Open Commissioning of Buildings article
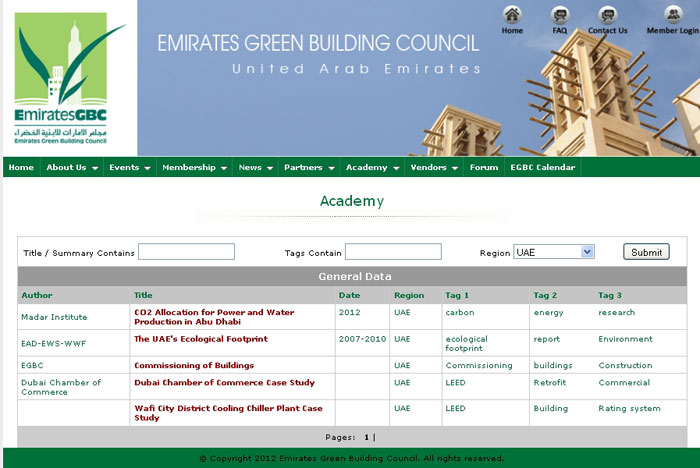 [x=194, y=365]
